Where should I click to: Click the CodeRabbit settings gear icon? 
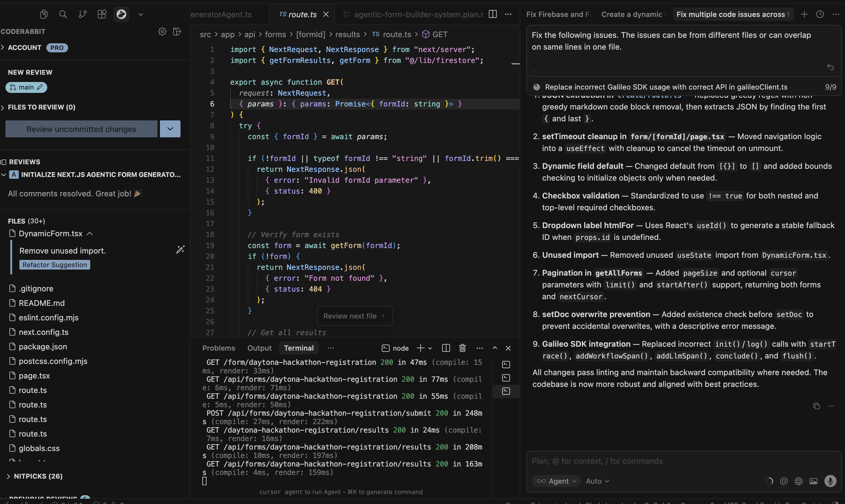162,31
